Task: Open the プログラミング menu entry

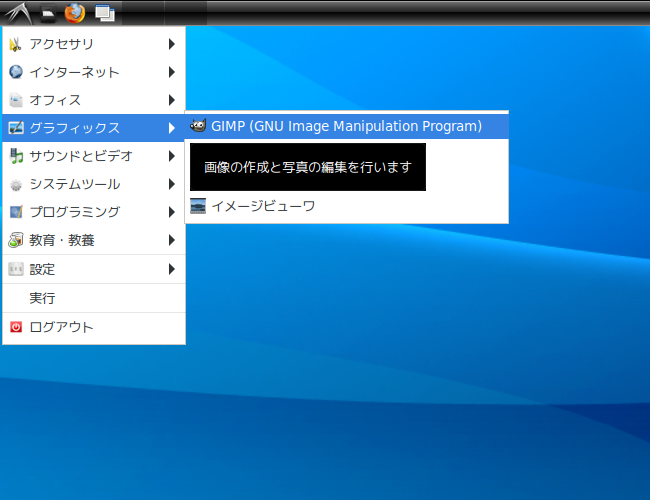Action: (x=94, y=212)
